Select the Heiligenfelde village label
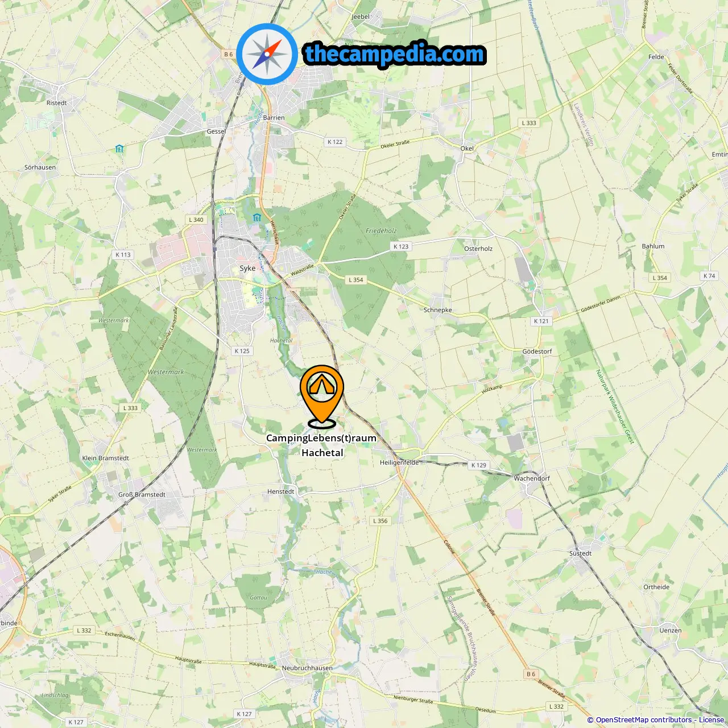 coord(399,462)
